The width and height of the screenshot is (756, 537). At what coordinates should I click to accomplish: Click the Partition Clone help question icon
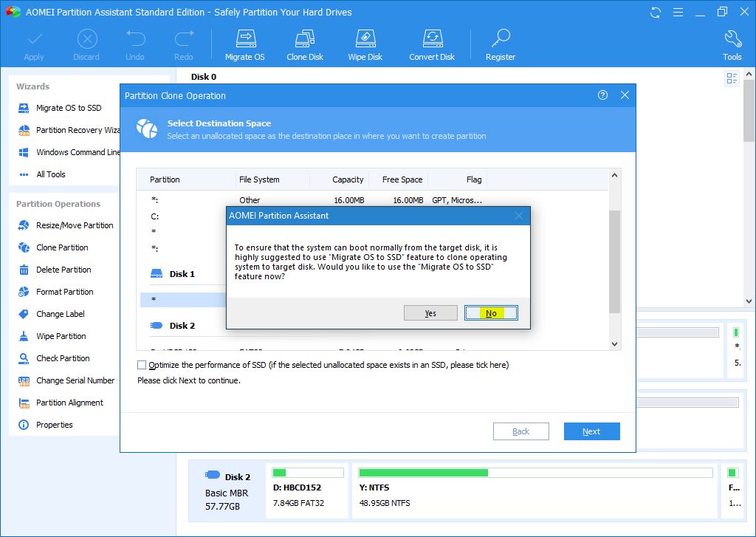tap(603, 95)
